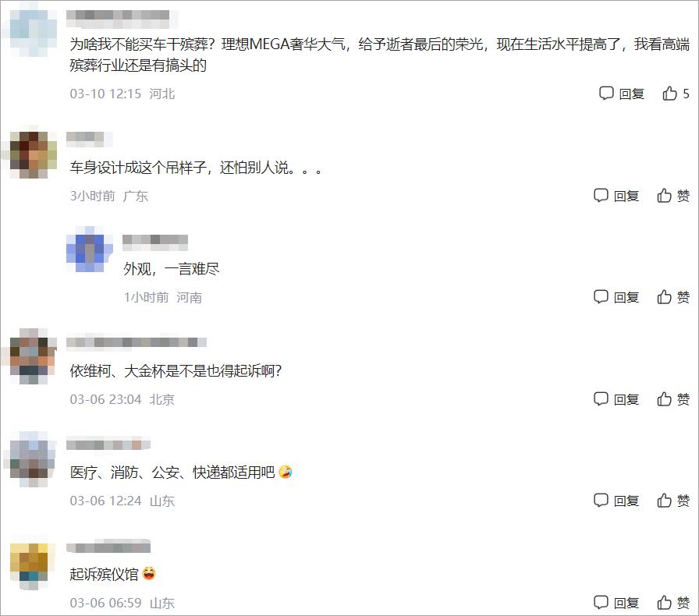Like the Hebei comment with 5 likes

(x=676, y=94)
